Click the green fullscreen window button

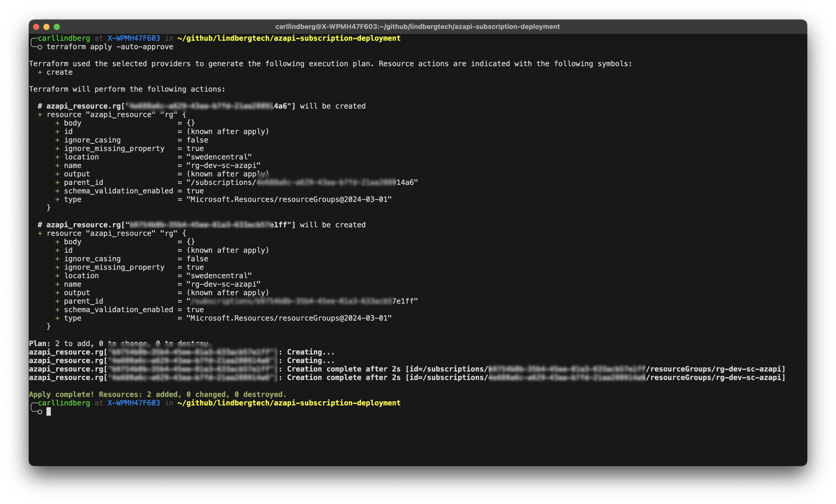(x=57, y=27)
